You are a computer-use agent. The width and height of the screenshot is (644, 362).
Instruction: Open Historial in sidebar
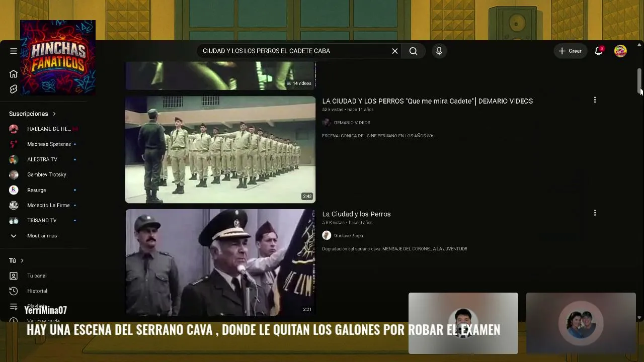pyautogui.click(x=37, y=291)
